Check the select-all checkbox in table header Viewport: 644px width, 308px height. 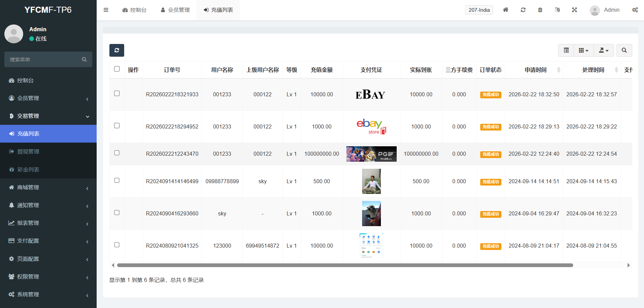(117, 69)
